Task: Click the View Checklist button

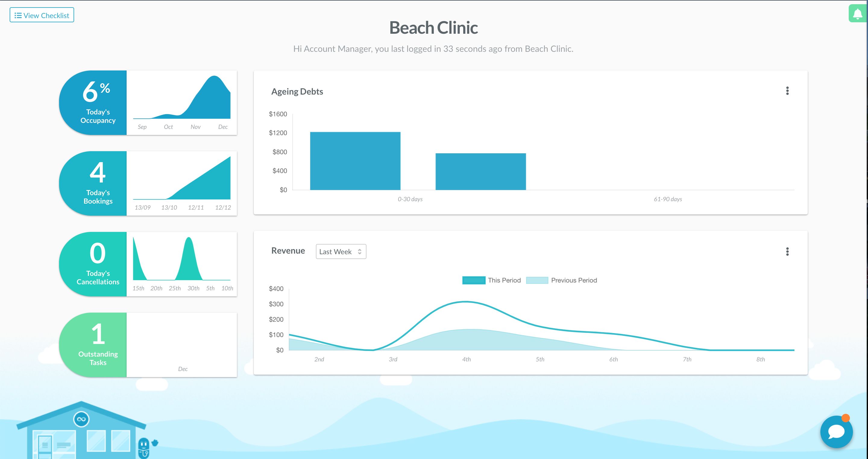Action: 42,15
